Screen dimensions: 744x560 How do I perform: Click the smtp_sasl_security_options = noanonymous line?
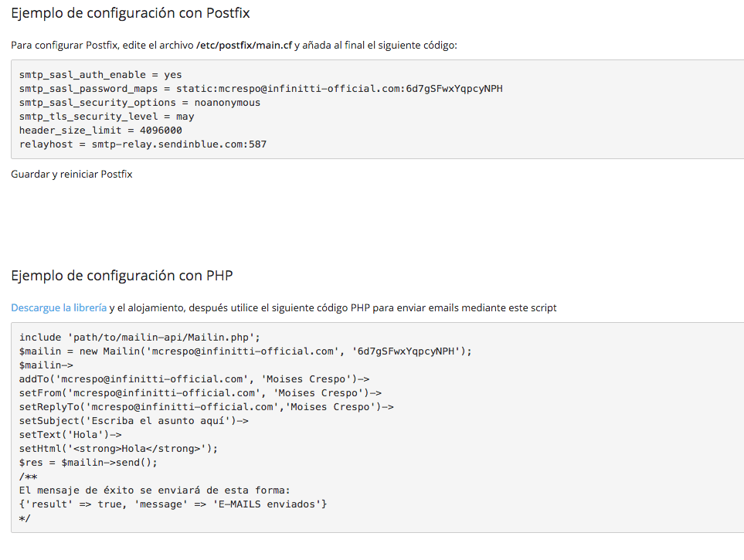click(x=140, y=103)
